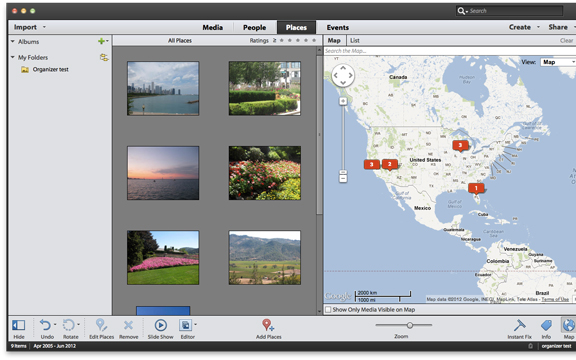Set rating filter to three stars
The image size is (576, 360).
pyautogui.click(x=298, y=40)
